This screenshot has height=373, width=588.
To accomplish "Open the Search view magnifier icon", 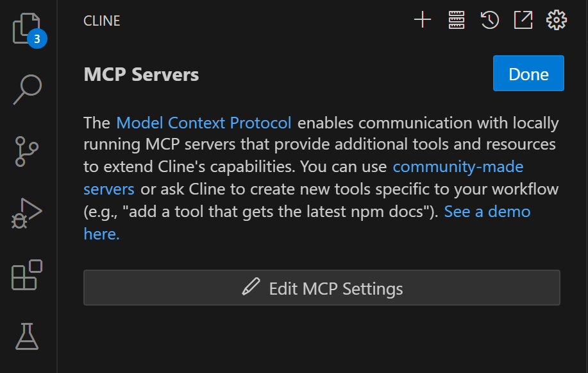I will point(28,89).
